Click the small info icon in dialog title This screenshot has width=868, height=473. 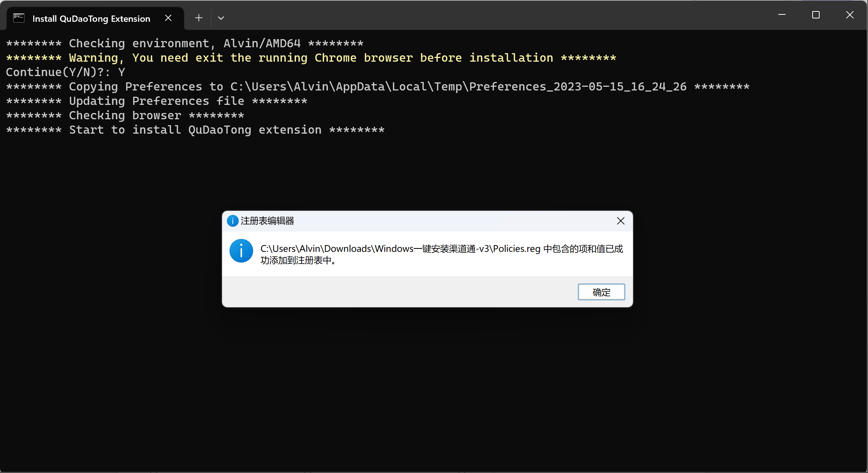click(232, 221)
